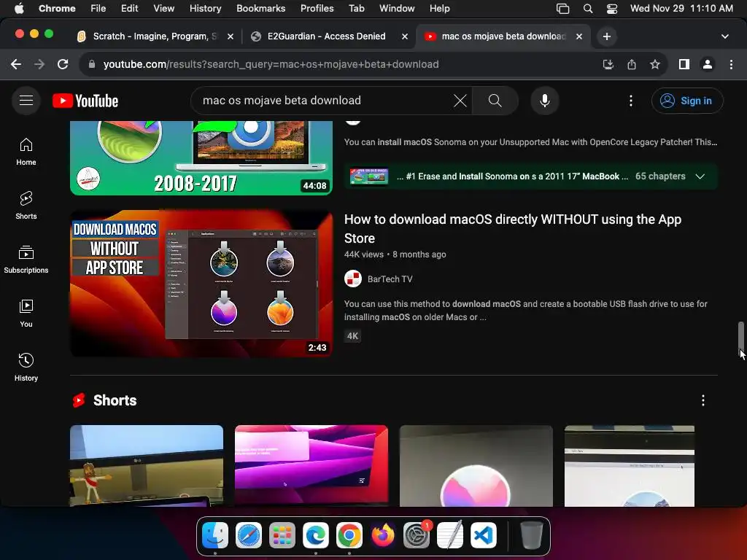The width and height of the screenshot is (747, 560).
Task: Open the File menu
Action: (x=98, y=8)
